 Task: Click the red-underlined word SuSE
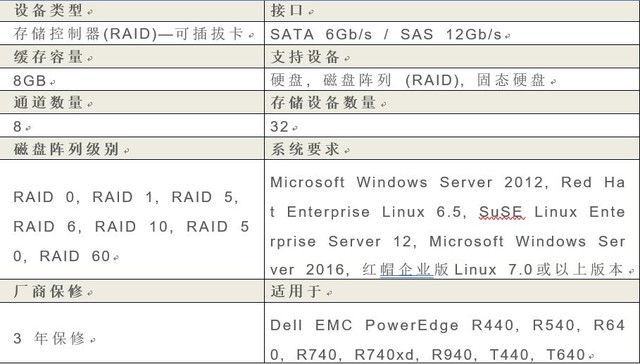point(502,212)
